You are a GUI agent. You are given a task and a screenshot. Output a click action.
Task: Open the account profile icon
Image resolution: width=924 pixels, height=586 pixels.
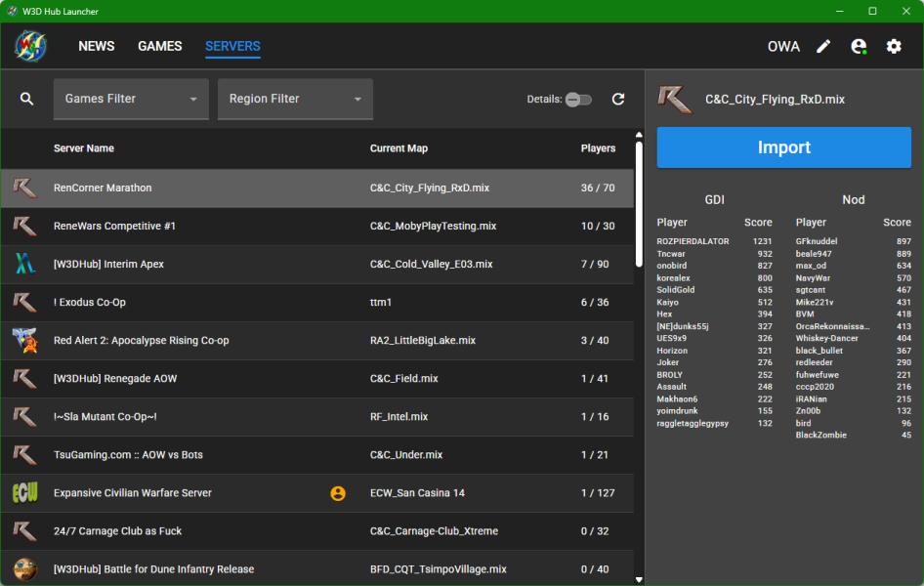click(859, 46)
